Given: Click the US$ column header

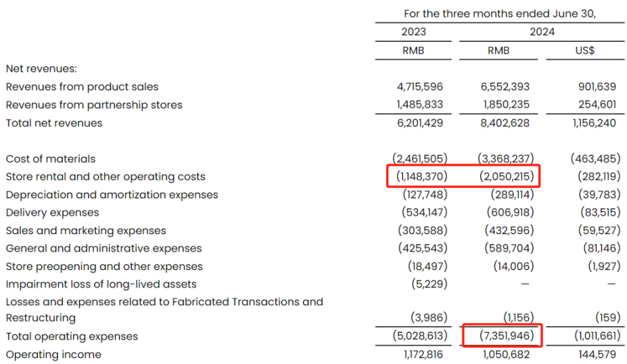Looking at the screenshot, I should coord(585,51).
